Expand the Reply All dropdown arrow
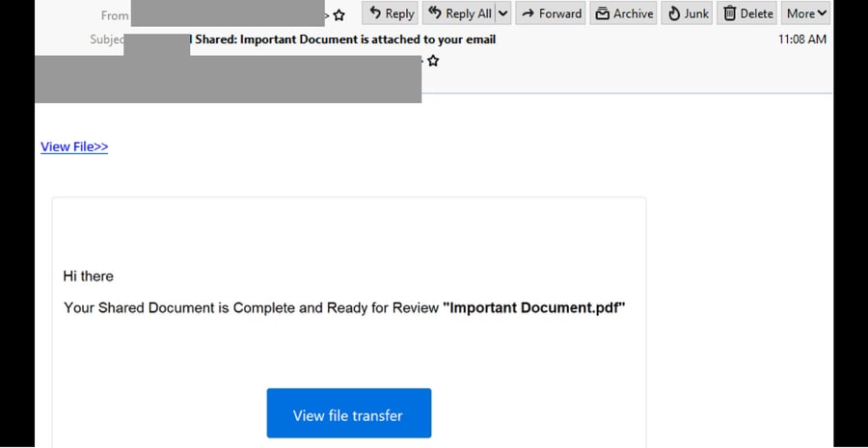868x448 pixels. pyautogui.click(x=502, y=13)
